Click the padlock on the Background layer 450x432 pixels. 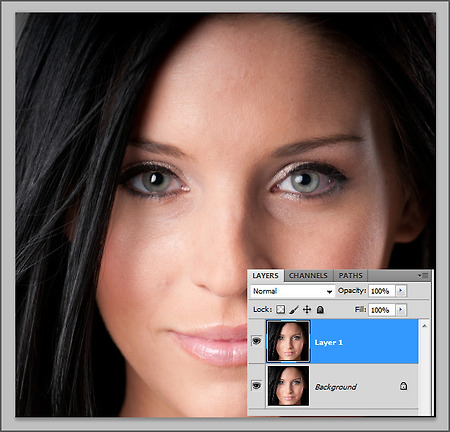(x=403, y=386)
